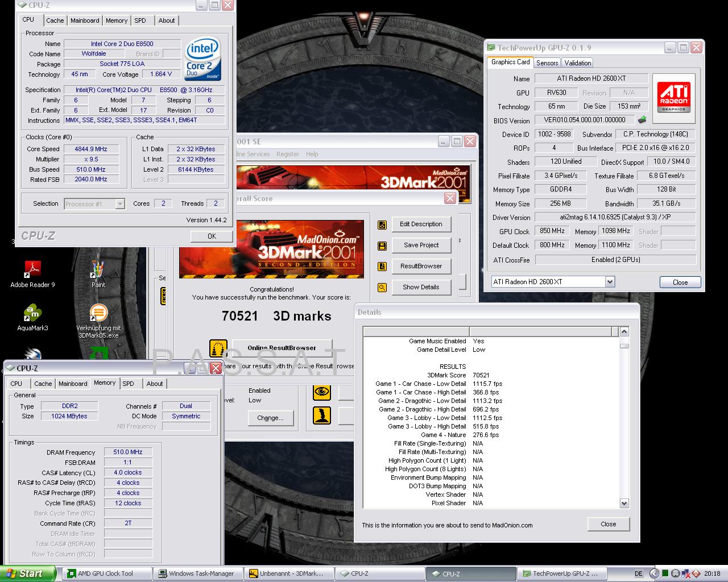The width and height of the screenshot is (728, 582).
Task: Open the Processor #1 selection dropdown
Action: tap(120, 204)
